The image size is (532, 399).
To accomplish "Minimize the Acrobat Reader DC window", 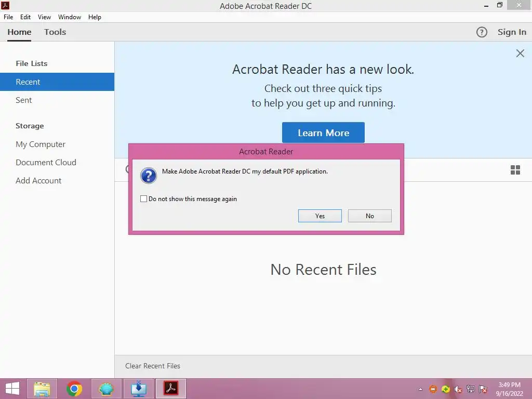I will tap(486, 5).
